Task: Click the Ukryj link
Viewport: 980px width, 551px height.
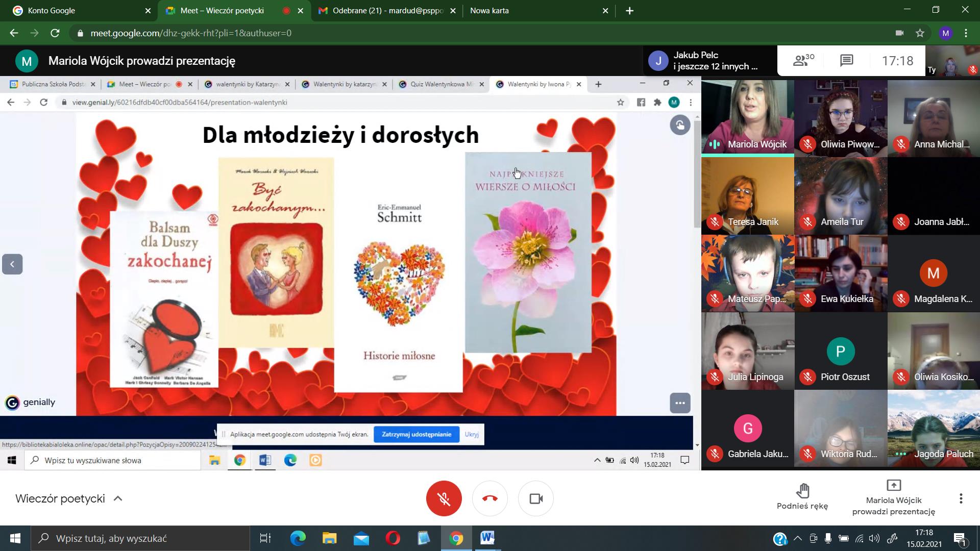Action: coord(471,434)
